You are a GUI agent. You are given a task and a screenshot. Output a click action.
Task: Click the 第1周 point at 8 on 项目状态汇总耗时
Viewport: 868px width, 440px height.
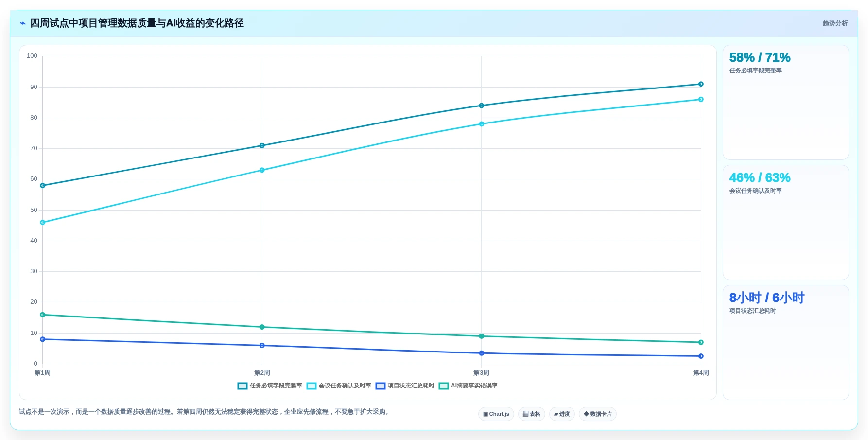(x=43, y=339)
